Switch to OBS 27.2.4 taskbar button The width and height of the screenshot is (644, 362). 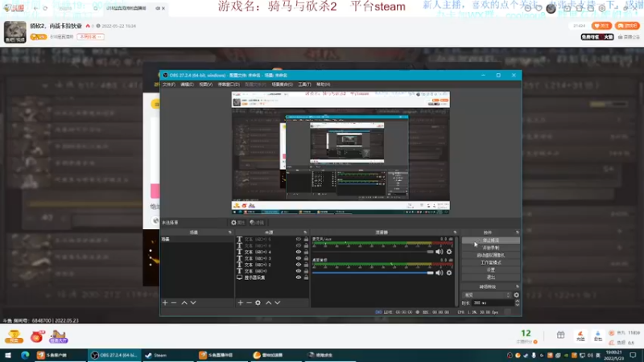(x=114, y=355)
